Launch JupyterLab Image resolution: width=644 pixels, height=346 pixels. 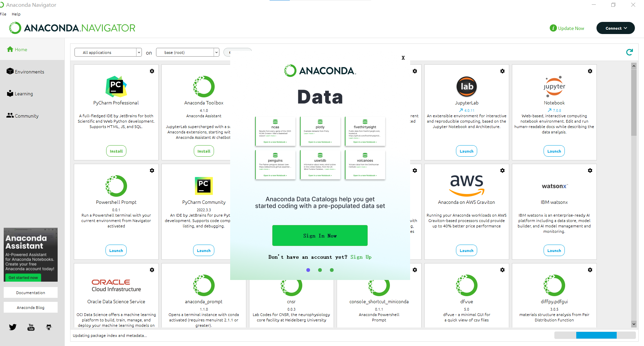(x=467, y=151)
